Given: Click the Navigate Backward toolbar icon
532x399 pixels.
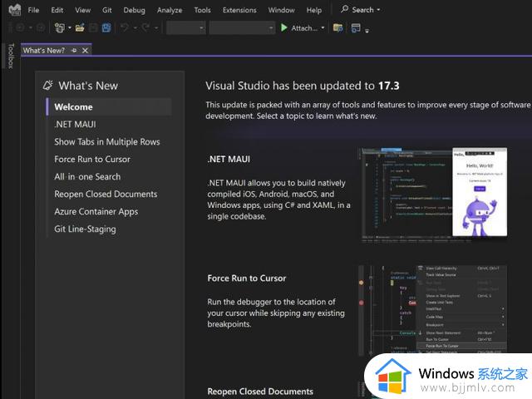Looking at the screenshot, I should [20, 27].
